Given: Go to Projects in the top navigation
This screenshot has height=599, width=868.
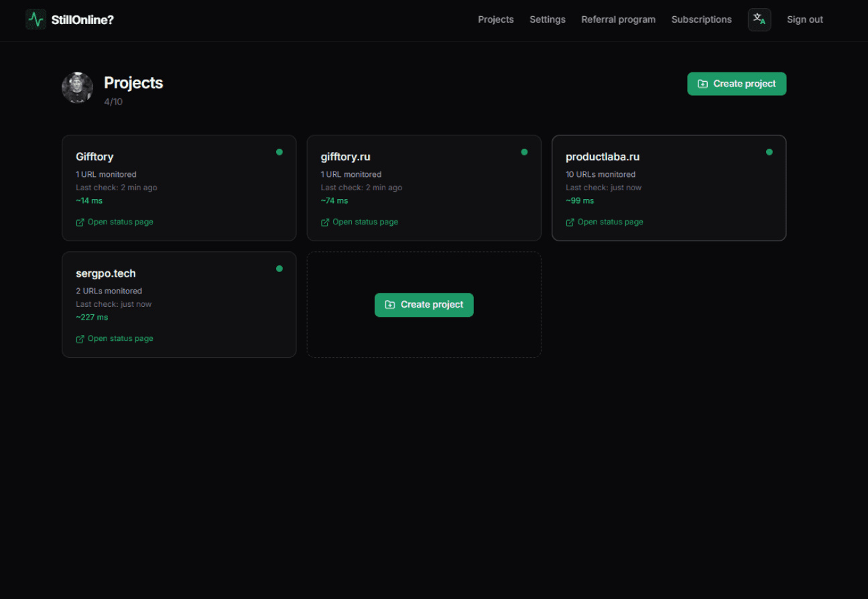Looking at the screenshot, I should 496,19.
